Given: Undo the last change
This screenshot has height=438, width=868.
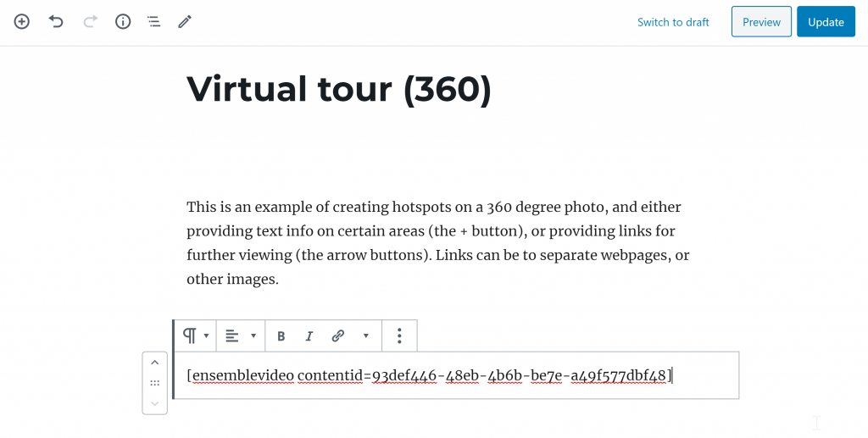Looking at the screenshot, I should (x=56, y=21).
